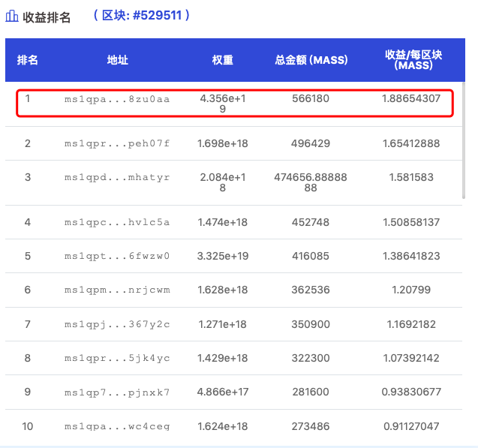Click rank number 7
This screenshot has height=448, width=478.
(x=28, y=324)
